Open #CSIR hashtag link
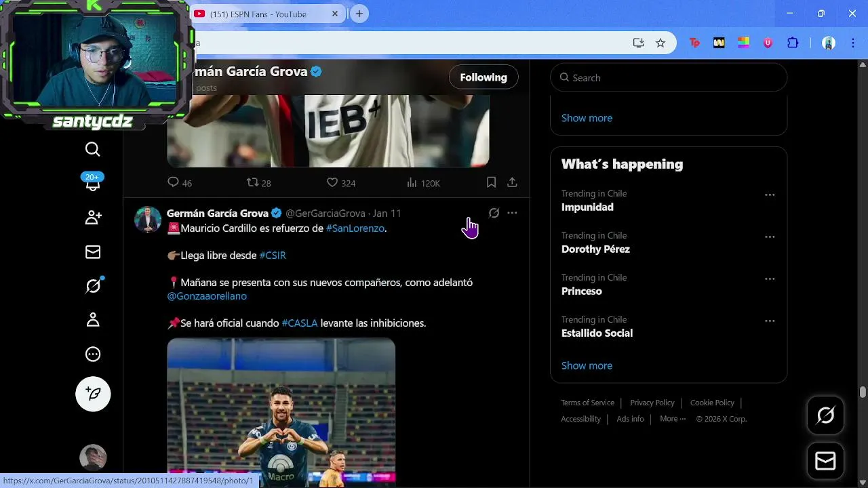Viewport: 868px width, 488px height. tap(273, 256)
